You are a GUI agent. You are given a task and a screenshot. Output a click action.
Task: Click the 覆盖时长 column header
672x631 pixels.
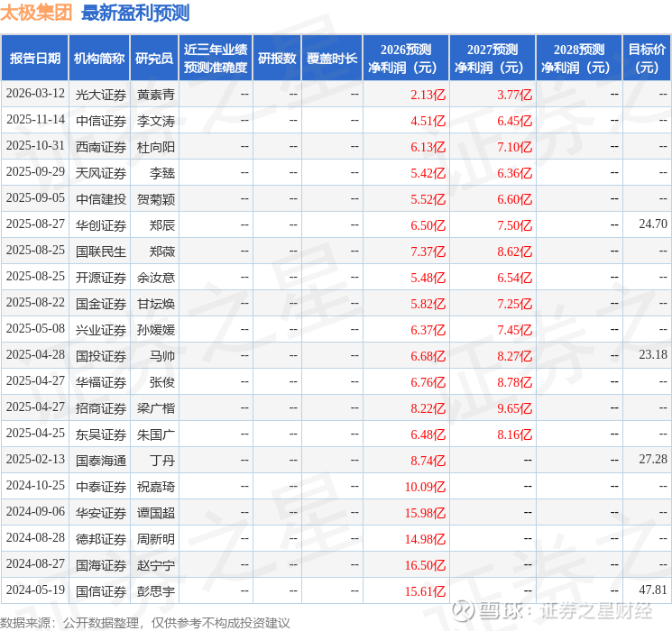332,59
